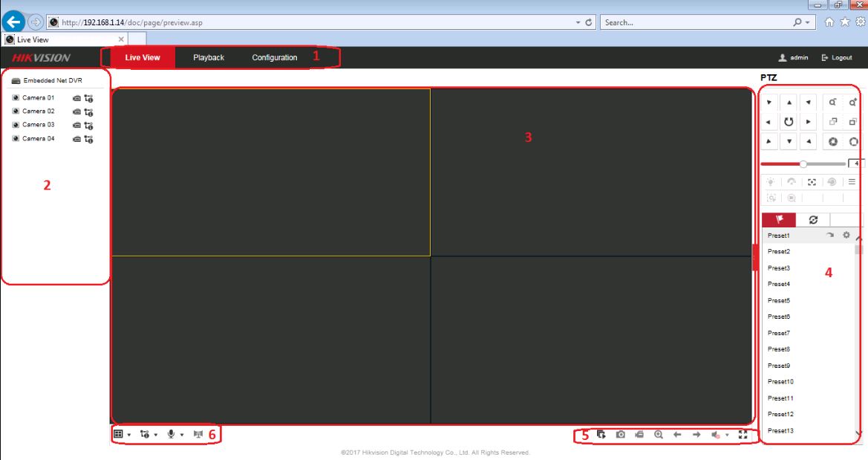Capture a snapshot of the live view
Screen dimensions: 868x460
tap(621, 436)
